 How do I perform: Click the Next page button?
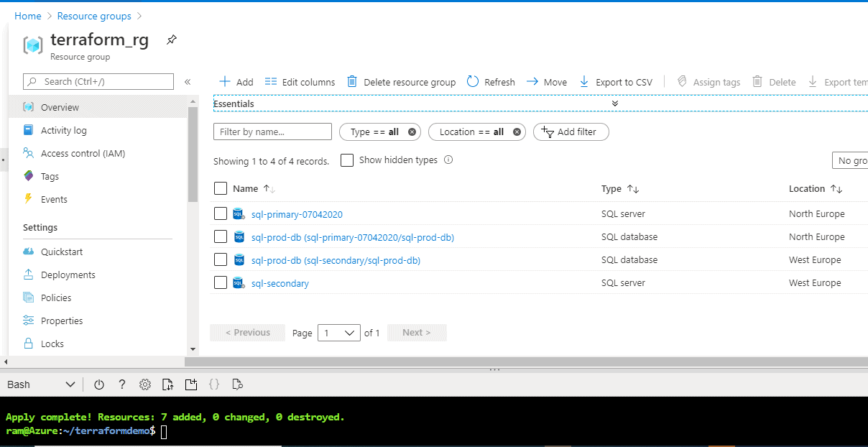(417, 333)
